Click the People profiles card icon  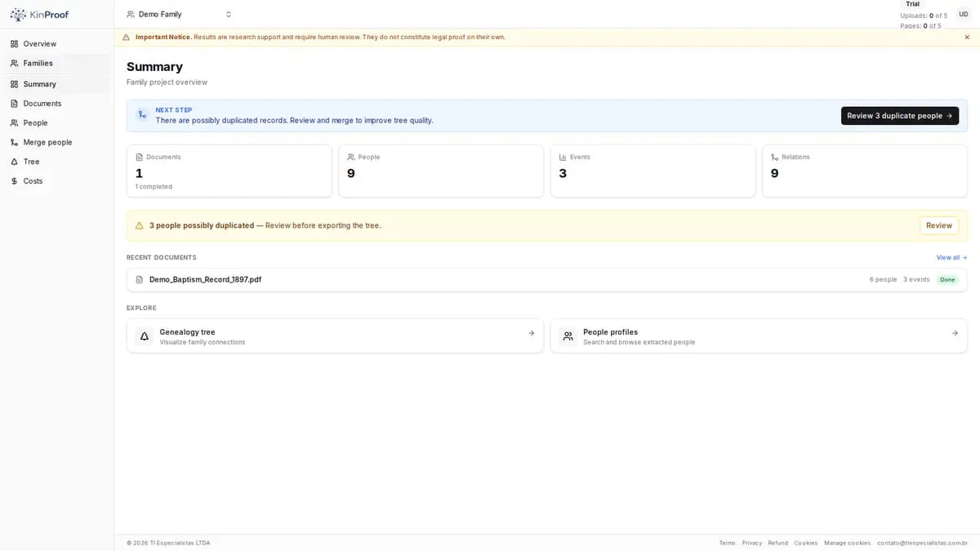point(568,335)
